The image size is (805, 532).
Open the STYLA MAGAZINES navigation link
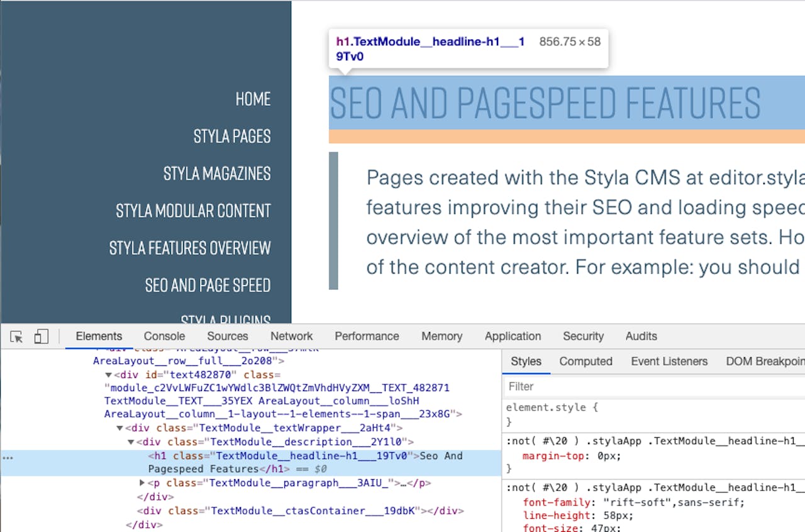[217, 174]
